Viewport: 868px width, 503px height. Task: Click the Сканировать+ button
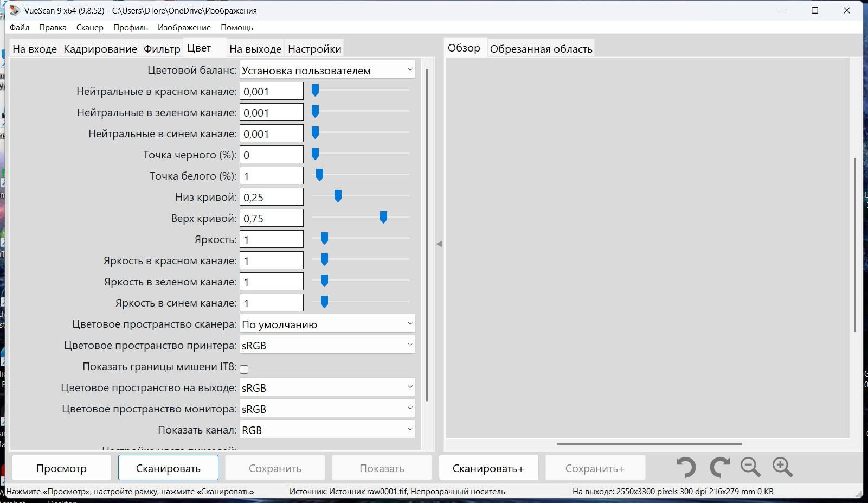point(488,468)
